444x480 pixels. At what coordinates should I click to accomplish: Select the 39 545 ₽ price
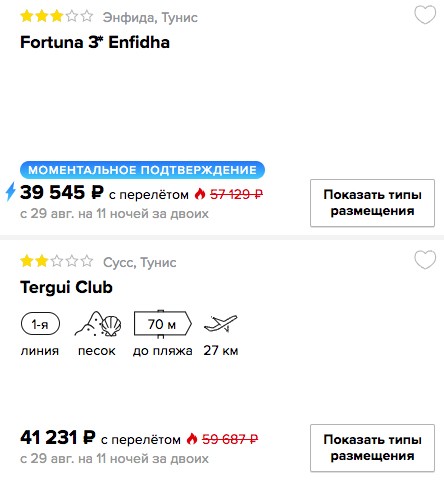tap(62, 192)
